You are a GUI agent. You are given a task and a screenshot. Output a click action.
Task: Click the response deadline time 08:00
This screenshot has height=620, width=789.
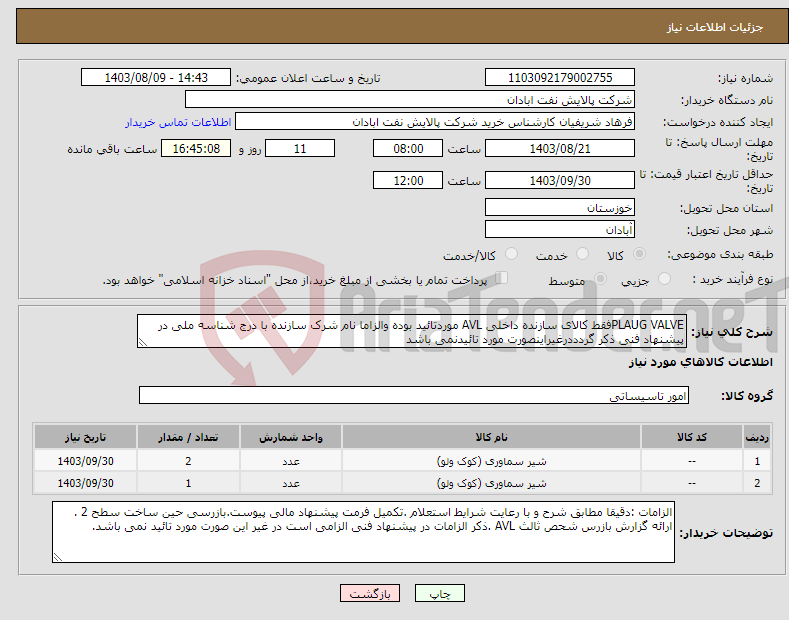pos(408,148)
